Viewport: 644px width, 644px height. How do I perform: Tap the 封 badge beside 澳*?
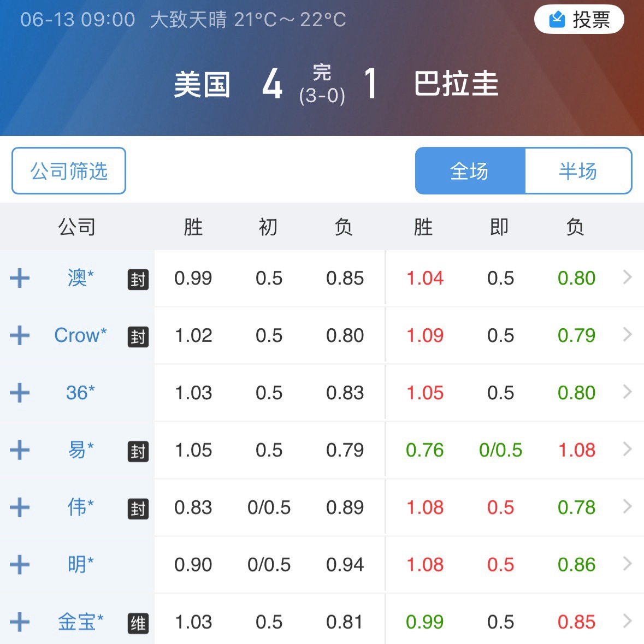click(x=138, y=280)
